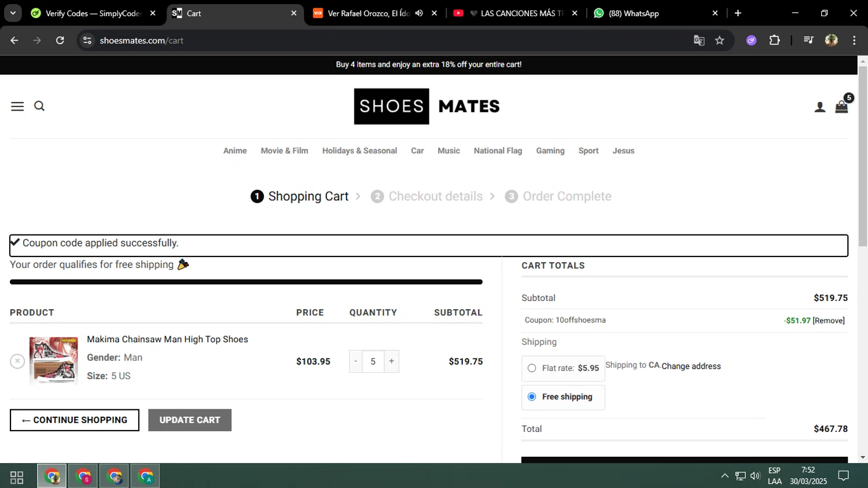Click the Shoes Mates logo
The height and width of the screenshot is (488, 868).
(x=427, y=107)
